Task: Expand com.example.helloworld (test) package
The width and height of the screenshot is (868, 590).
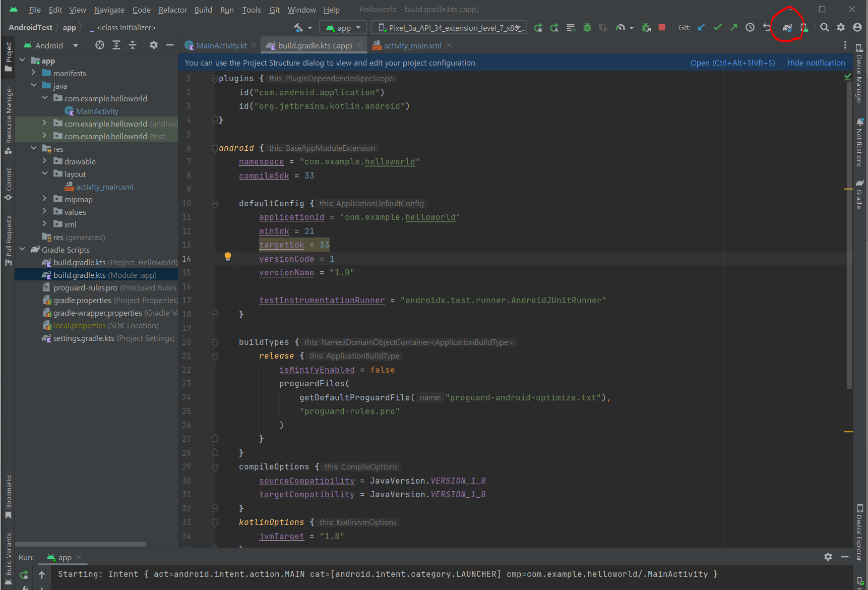Action: 44,136
